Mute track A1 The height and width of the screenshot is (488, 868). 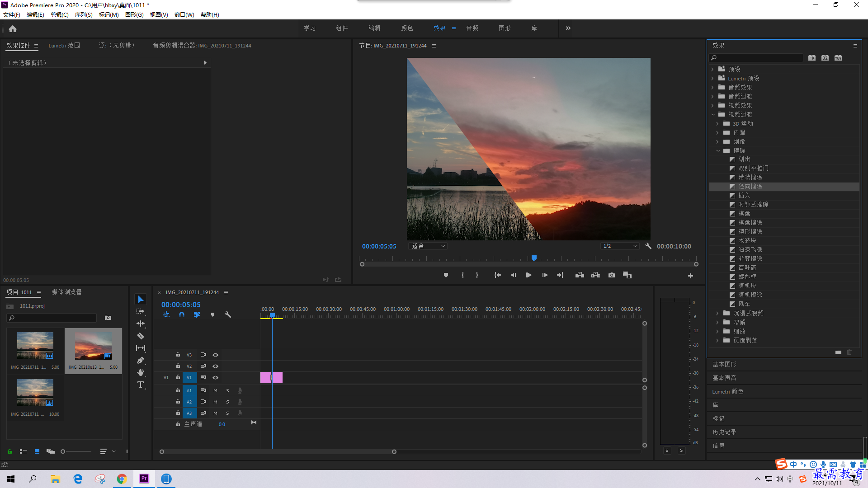point(215,390)
